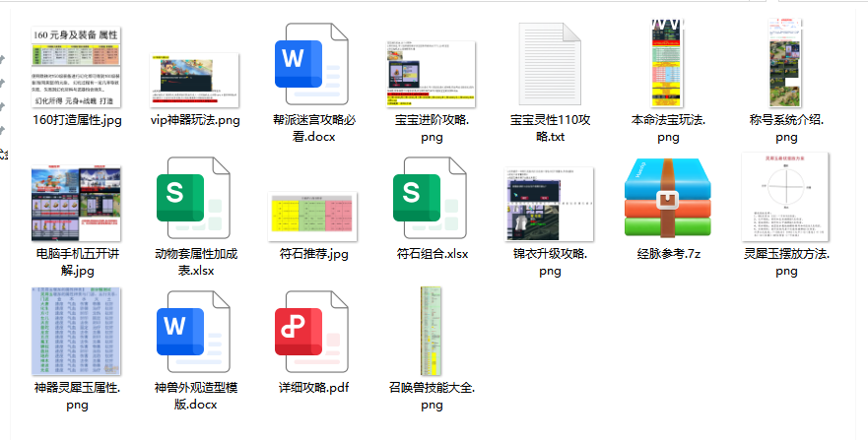Viewport: 868px width, 440px height.
Task: Select the 称号系统介绍.png thumbnail
Action: [786, 63]
